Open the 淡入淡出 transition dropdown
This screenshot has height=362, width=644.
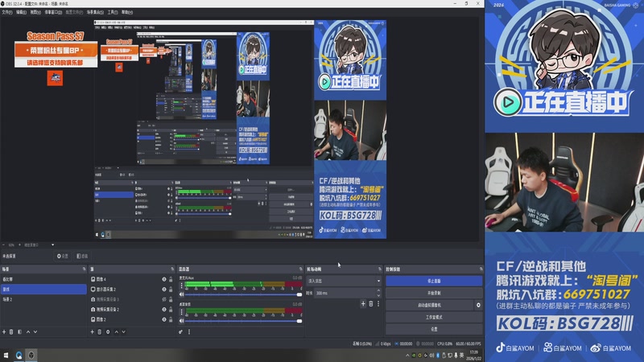click(x=344, y=281)
